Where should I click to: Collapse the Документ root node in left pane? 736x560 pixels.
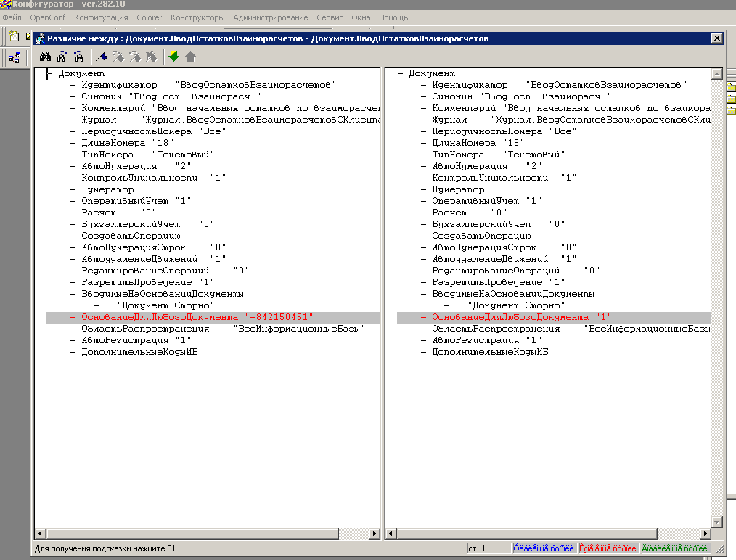[49, 73]
